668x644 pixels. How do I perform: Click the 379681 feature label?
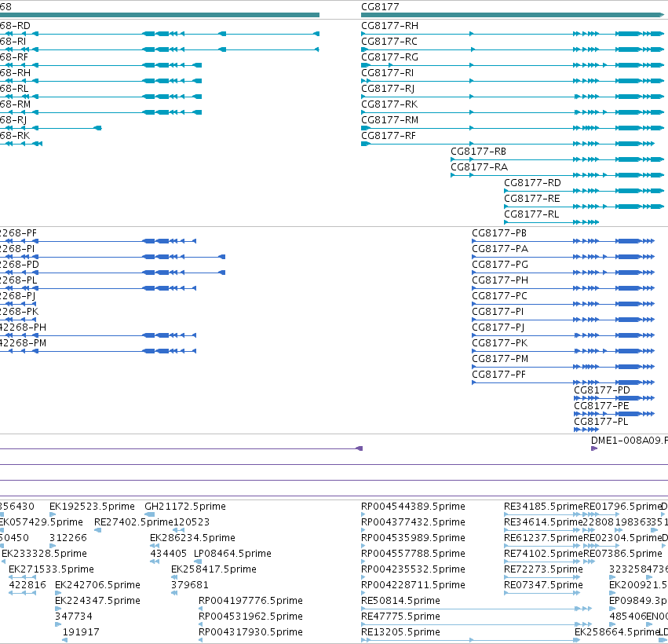click(x=190, y=585)
